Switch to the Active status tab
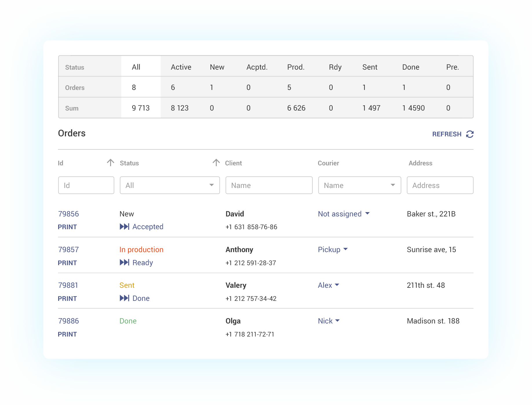Viewport: 532px width, 405px height. click(181, 67)
